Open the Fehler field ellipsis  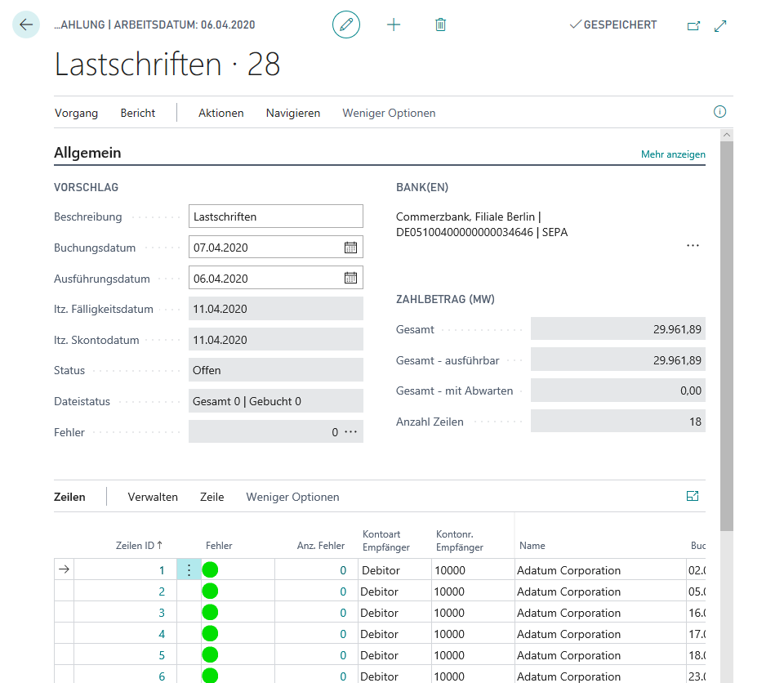tap(351, 431)
